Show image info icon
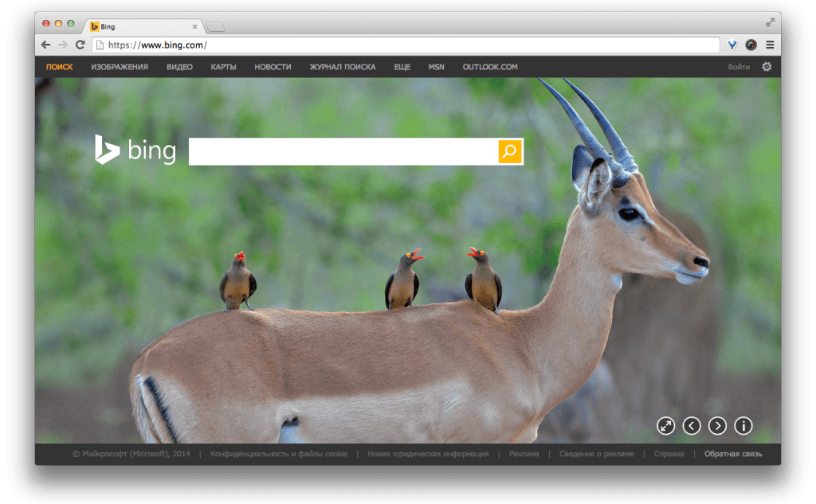Screen dimensions: 816x504 [743, 426]
